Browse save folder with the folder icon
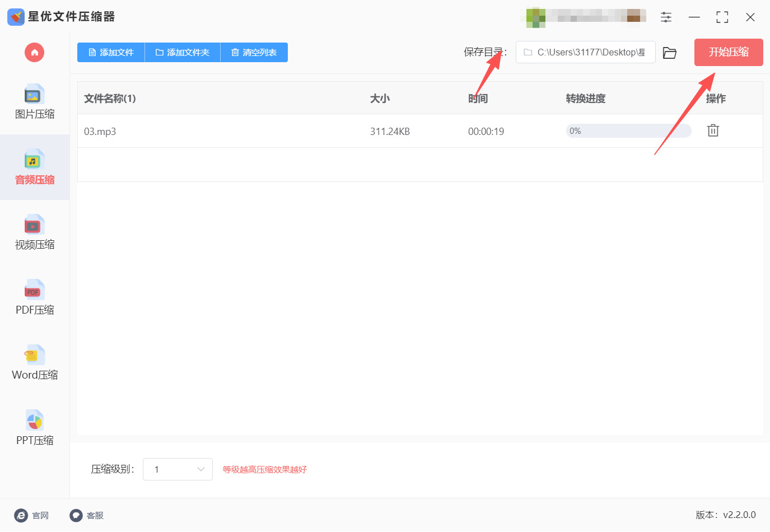This screenshot has height=532, width=770. (670, 52)
